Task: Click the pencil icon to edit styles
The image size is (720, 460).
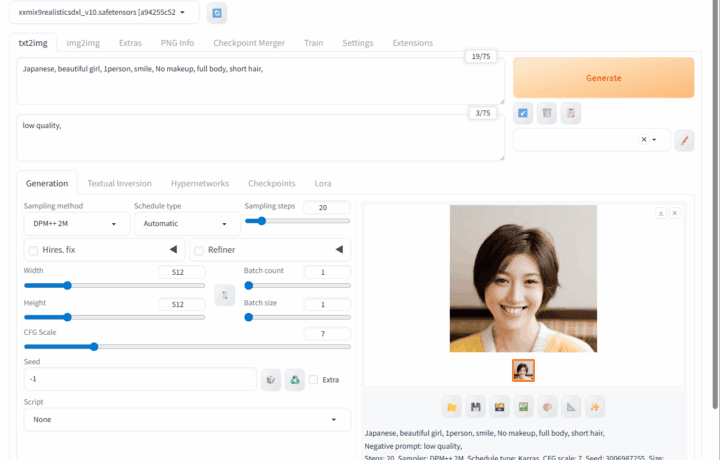Action: 684,140
